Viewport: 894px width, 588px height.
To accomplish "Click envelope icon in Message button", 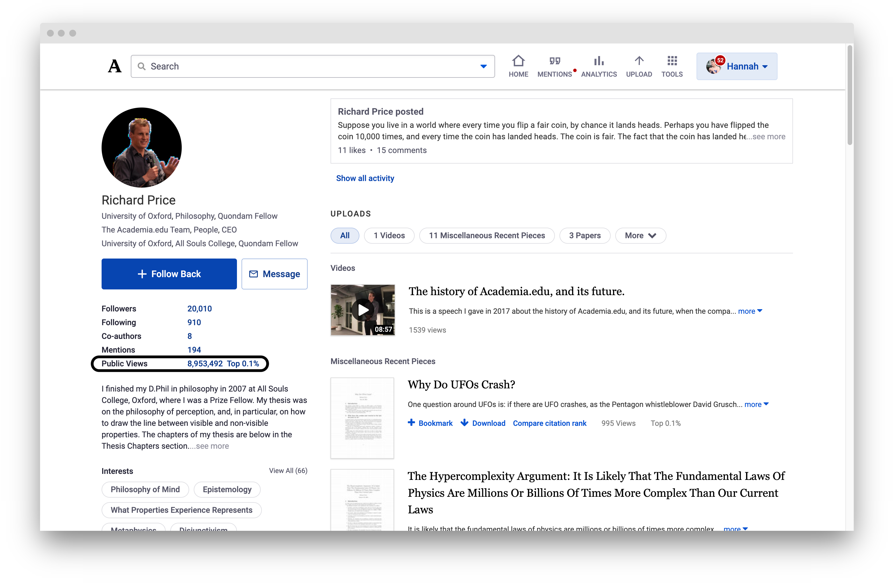I will point(254,274).
